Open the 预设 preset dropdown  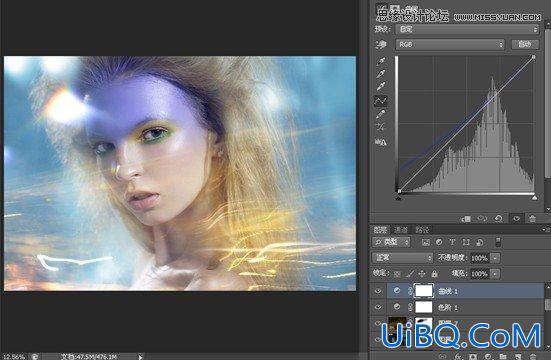467,29
